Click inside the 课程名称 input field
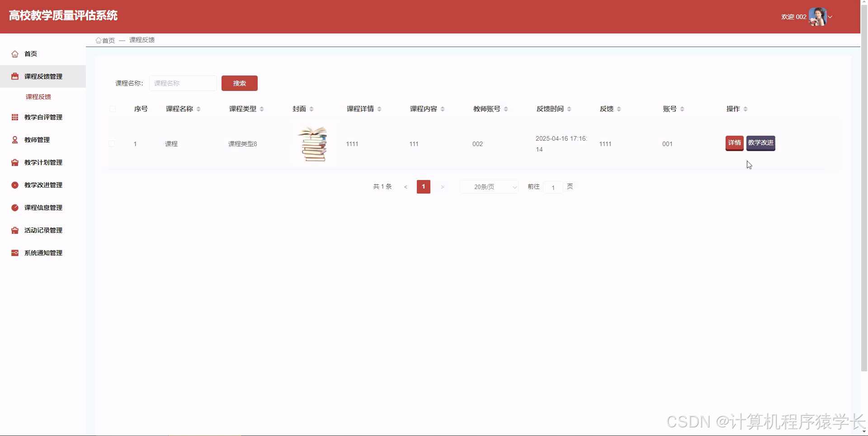The height and width of the screenshot is (436, 868). point(183,83)
